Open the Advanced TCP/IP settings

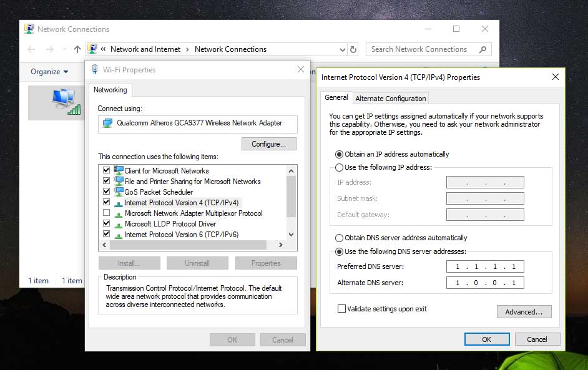(524, 312)
